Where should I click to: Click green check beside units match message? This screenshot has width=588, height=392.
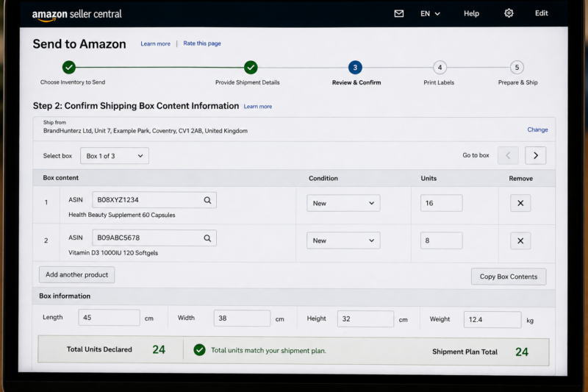coord(199,350)
